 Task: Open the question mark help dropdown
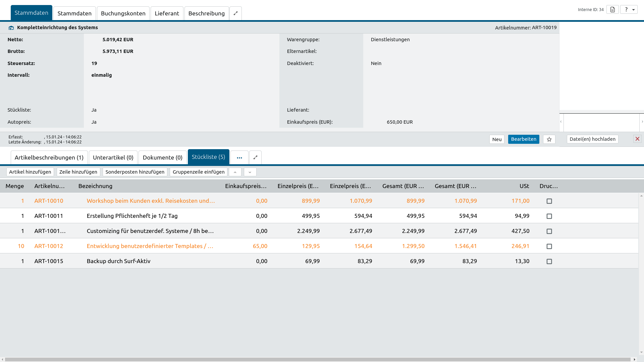pos(629,10)
